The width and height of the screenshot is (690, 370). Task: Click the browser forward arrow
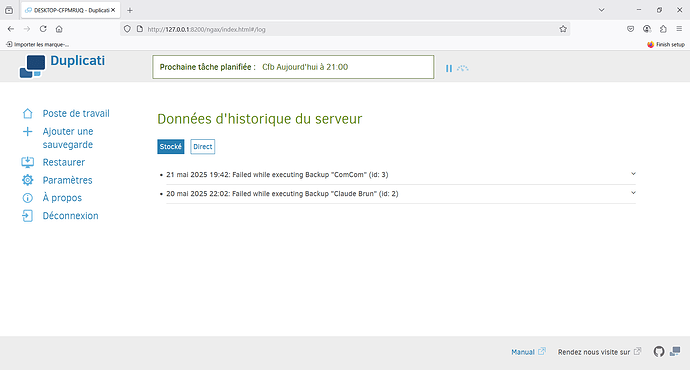(27, 29)
